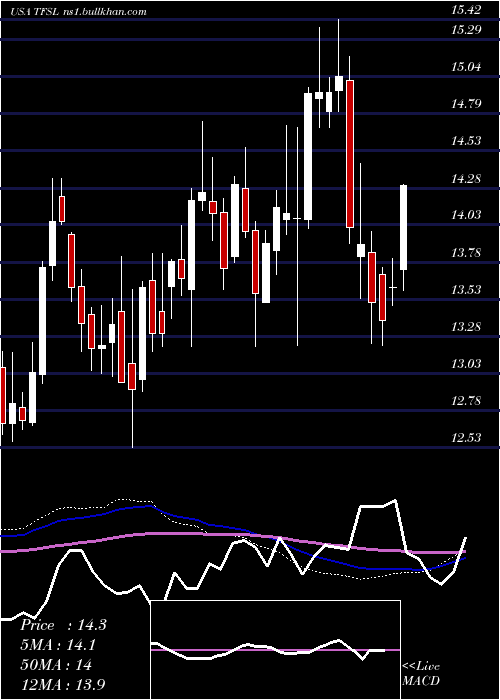Select the 13.03 price axis label
This screenshot has width=500, height=700.
pos(466,364)
